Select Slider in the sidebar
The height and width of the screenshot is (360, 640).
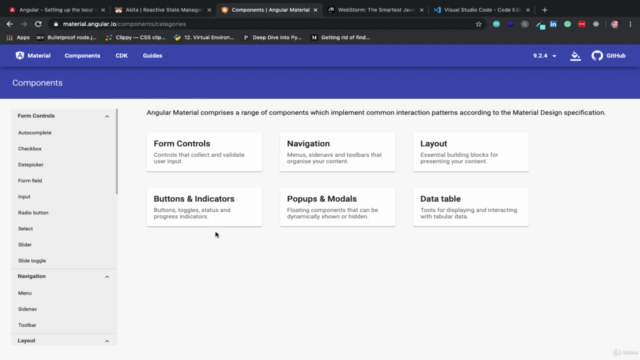pos(24,244)
